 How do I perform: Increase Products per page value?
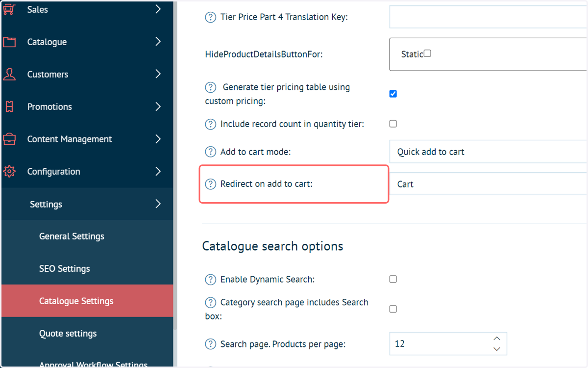(497, 339)
